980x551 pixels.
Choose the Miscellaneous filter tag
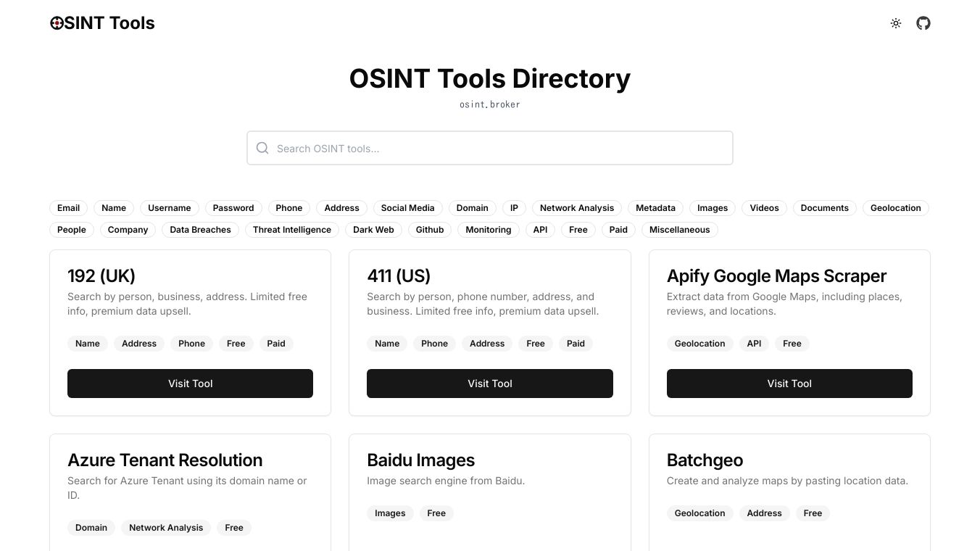[680, 230]
